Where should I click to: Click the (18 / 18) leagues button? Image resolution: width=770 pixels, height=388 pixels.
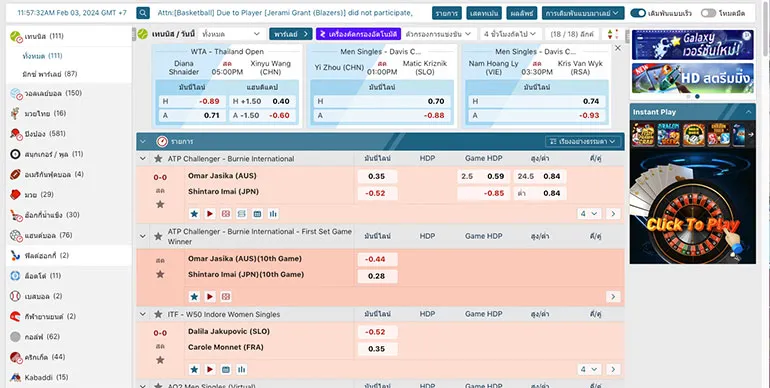[572, 34]
